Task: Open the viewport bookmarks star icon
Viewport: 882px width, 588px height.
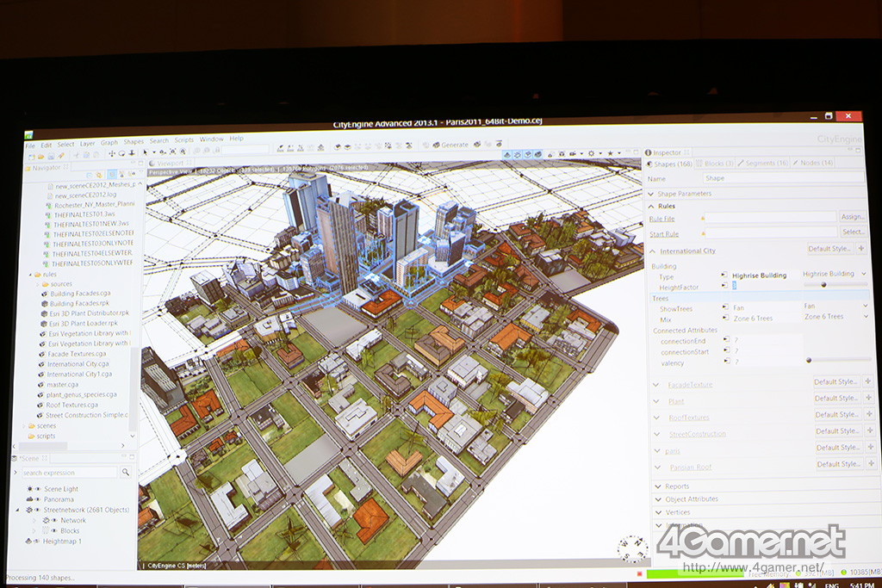Action: click(x=611, y=153)
